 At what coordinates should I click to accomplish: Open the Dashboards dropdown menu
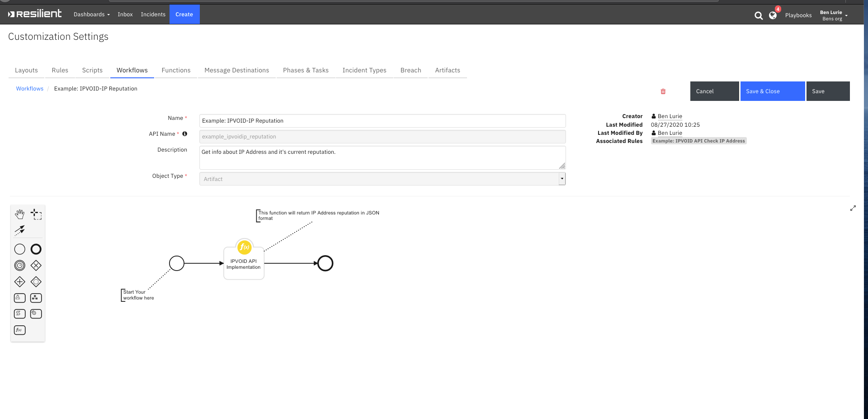92,14
